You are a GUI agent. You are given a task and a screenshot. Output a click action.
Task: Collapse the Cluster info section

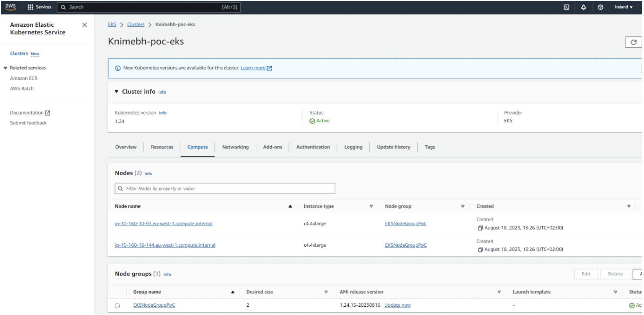tap(117, 92)
